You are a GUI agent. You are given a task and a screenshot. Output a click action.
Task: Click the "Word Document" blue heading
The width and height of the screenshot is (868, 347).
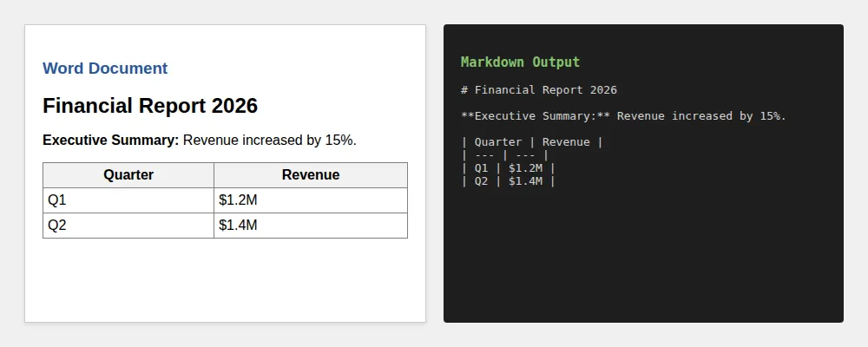coord(105,69)
